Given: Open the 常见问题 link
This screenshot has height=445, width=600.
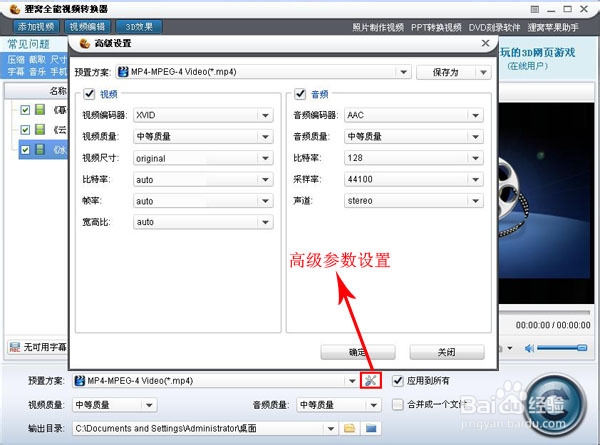Looking at the screenshot, I should [29, 44].
